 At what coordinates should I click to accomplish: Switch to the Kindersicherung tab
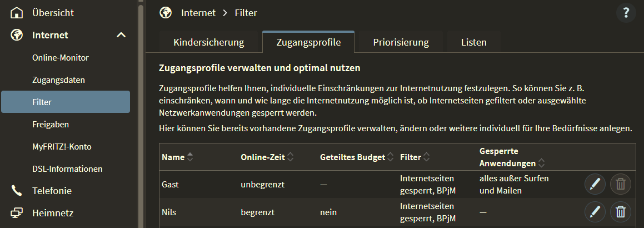point(208,42)
